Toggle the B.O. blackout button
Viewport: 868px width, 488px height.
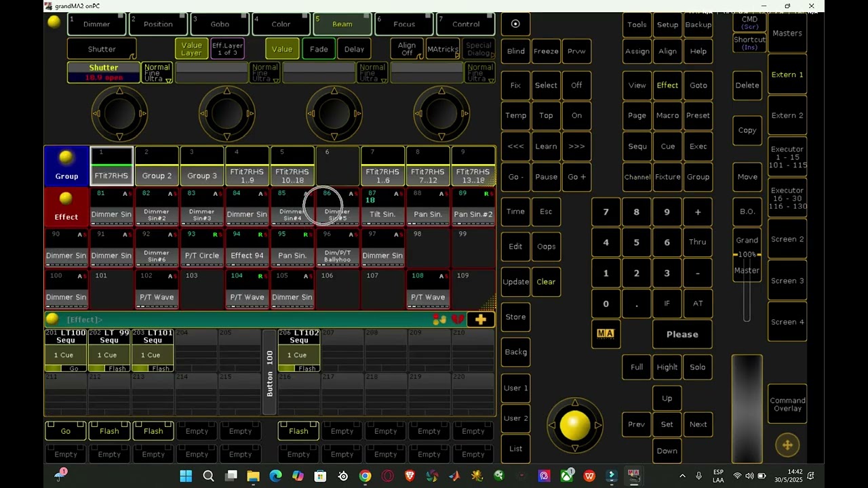pos(747,211)
